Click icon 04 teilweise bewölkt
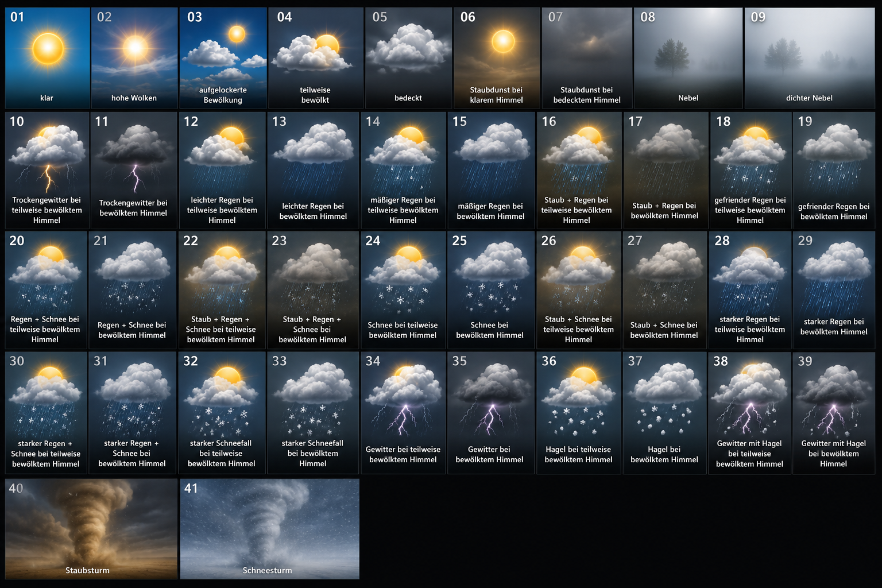Viewport: 882px width, 588px height. pyautogui.click(x=315, y=58)
